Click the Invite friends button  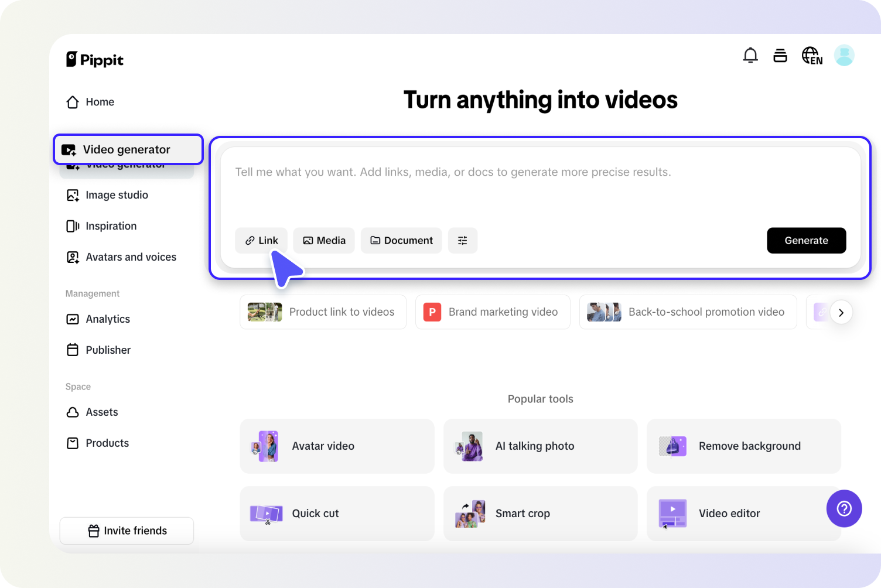(x=126, y=531)
